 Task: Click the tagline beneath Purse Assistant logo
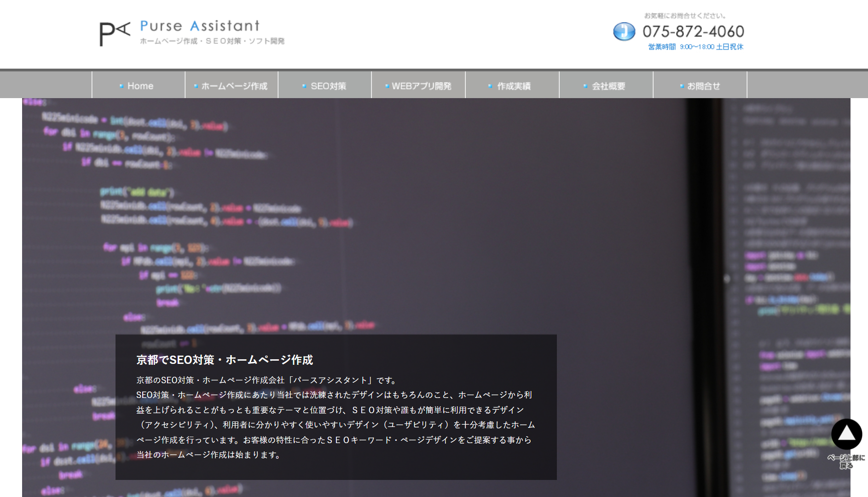pyautogui.click(x=212, y=41)
